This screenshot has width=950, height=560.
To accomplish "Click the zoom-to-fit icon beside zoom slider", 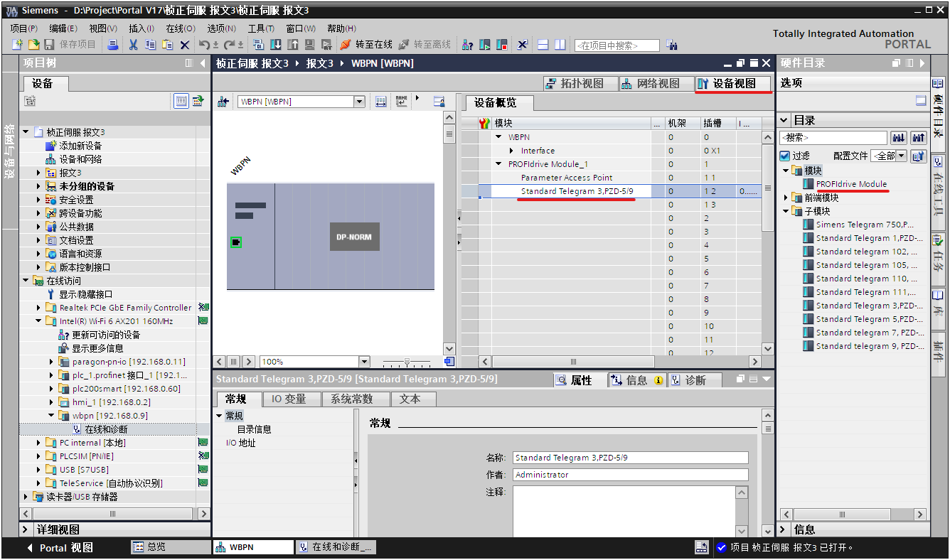I will tap(449, 361).
